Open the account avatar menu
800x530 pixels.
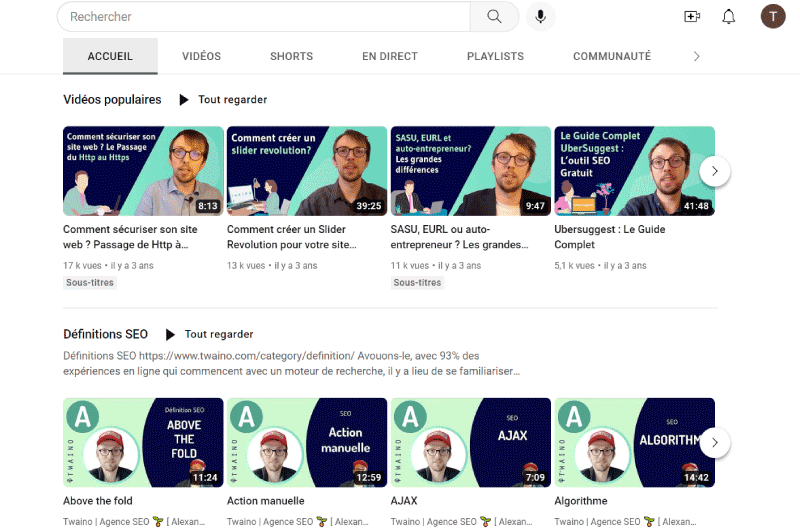pyautogui.click(x=773, y=17)
